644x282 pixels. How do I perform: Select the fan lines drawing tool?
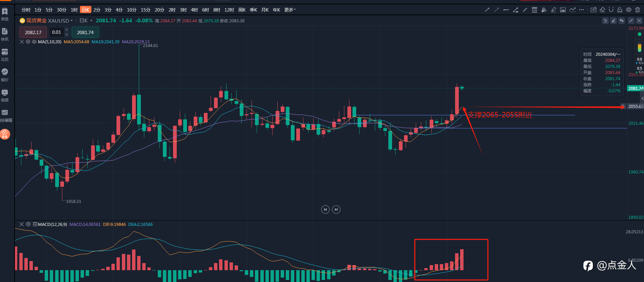coord(544,10)
